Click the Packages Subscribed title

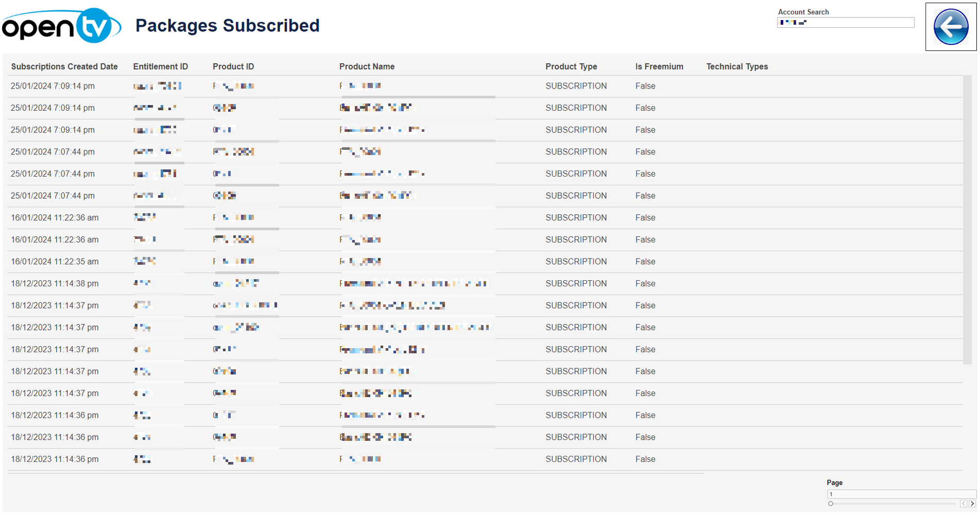coord(227,26)
